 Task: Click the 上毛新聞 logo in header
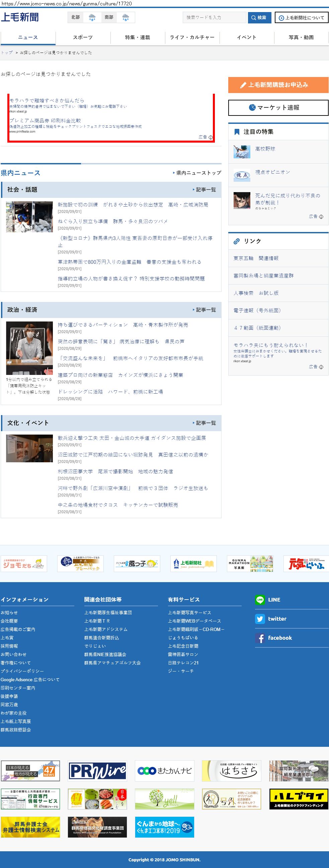pos(20,17)
